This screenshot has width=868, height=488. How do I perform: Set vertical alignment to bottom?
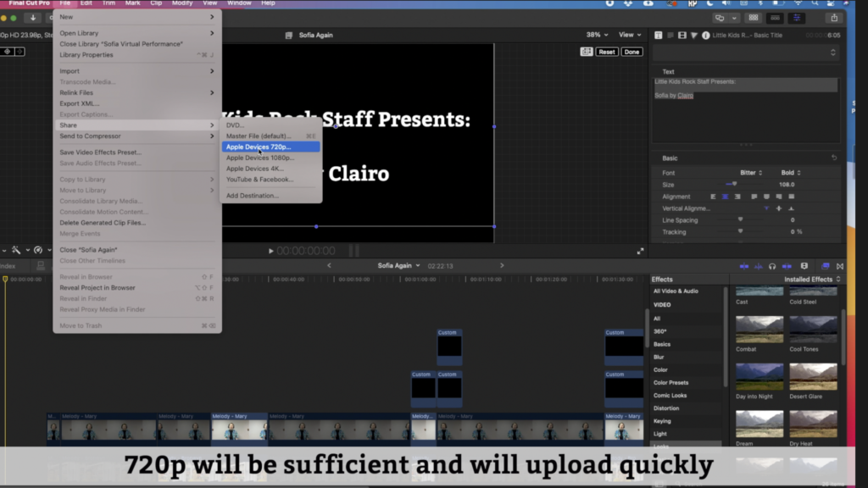[x=791, y=208]
